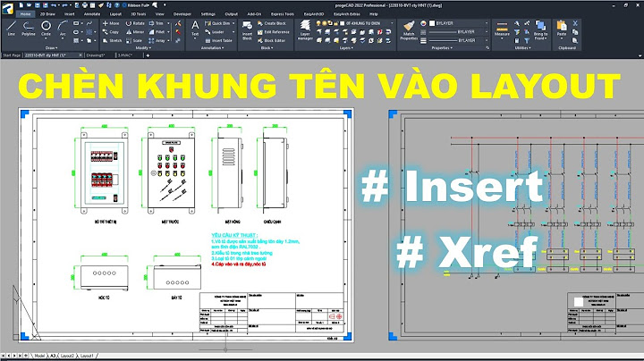
Task: Switch to the Layout2 tab
Action: (x=67, y=356)
